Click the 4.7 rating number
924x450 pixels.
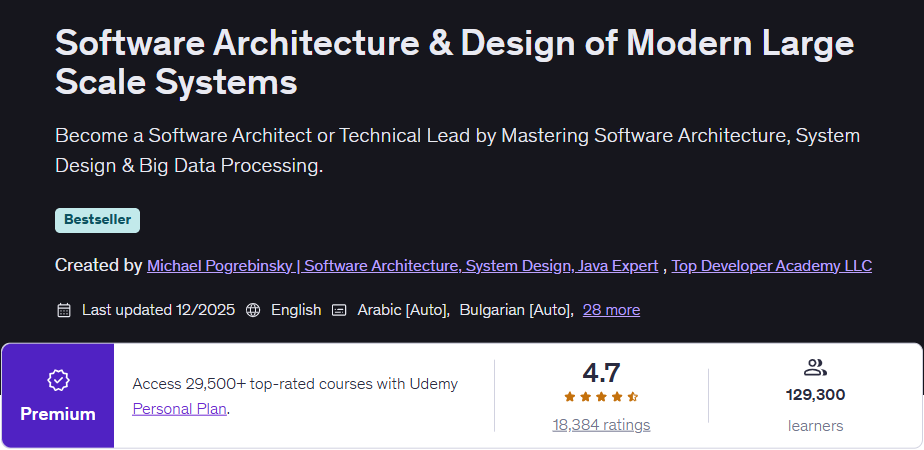(x=601, y=373)
